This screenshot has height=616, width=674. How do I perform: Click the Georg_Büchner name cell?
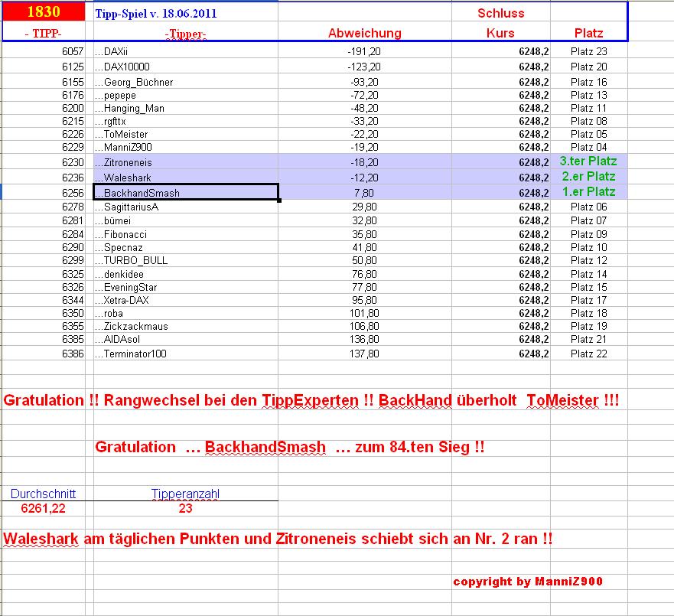(x=186, y=82)
